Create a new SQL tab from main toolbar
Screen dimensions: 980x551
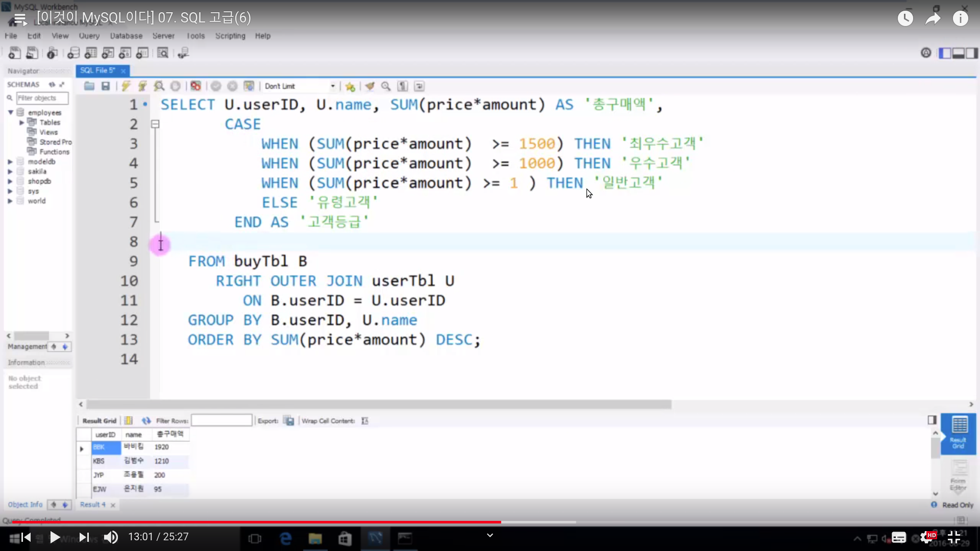[x=15, y=53]
